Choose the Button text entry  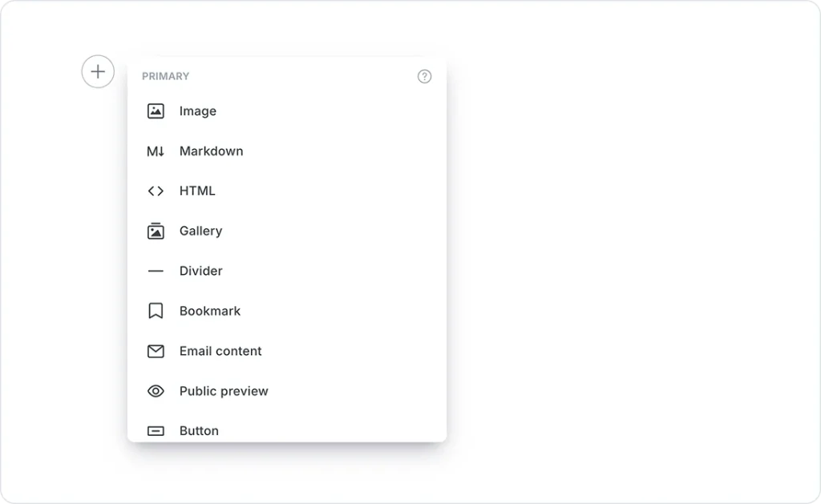click(199, 431)
